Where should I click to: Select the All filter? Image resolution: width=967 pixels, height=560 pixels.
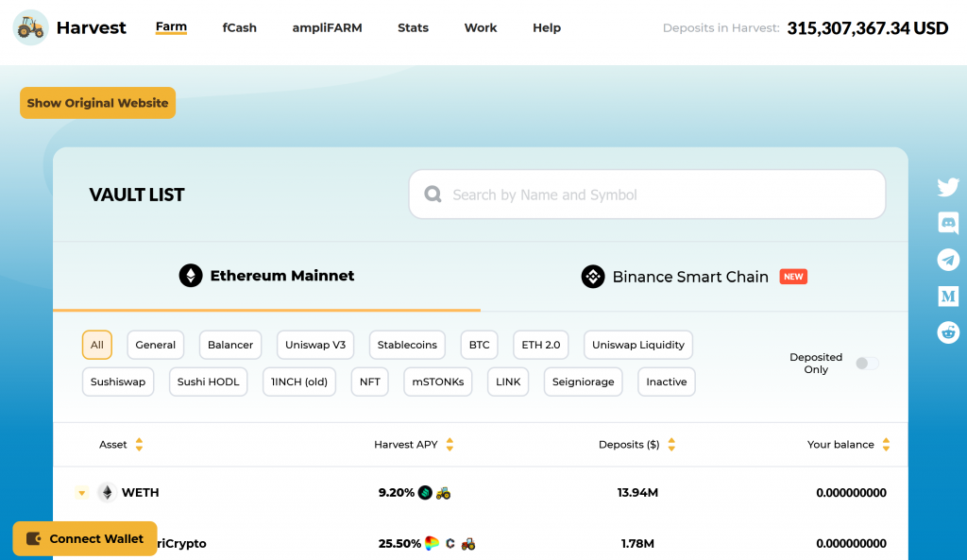click(x=97, y=345)
